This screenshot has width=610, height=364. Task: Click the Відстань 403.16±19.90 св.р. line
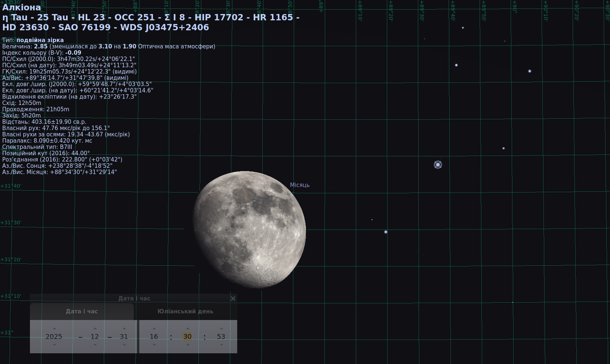coord(44,122)
